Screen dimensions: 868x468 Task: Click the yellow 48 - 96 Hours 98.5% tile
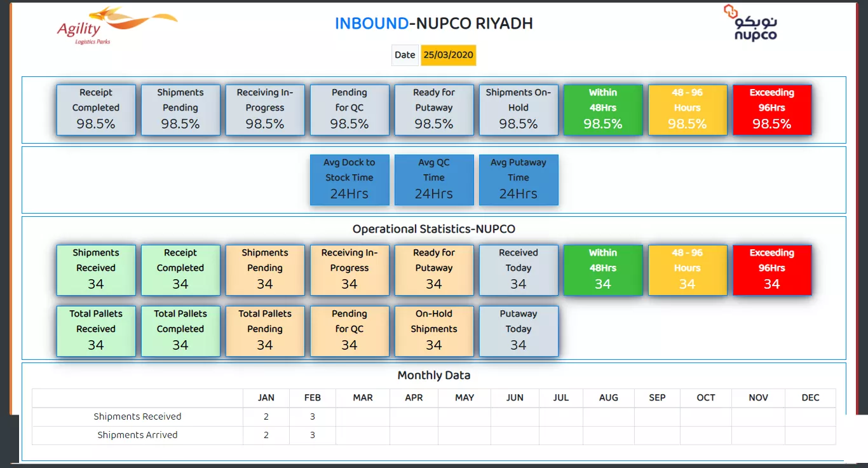click(x=688, y=109)
